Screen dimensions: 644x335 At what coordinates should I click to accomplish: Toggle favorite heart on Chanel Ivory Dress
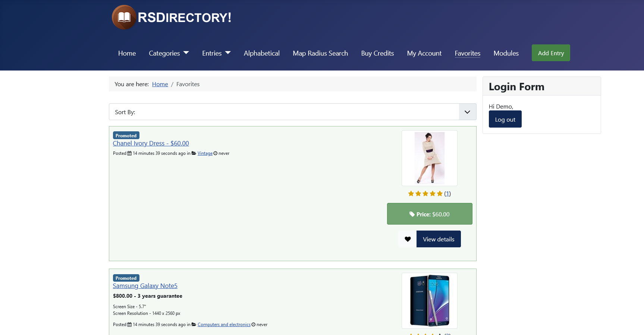(x=408, y=239)
